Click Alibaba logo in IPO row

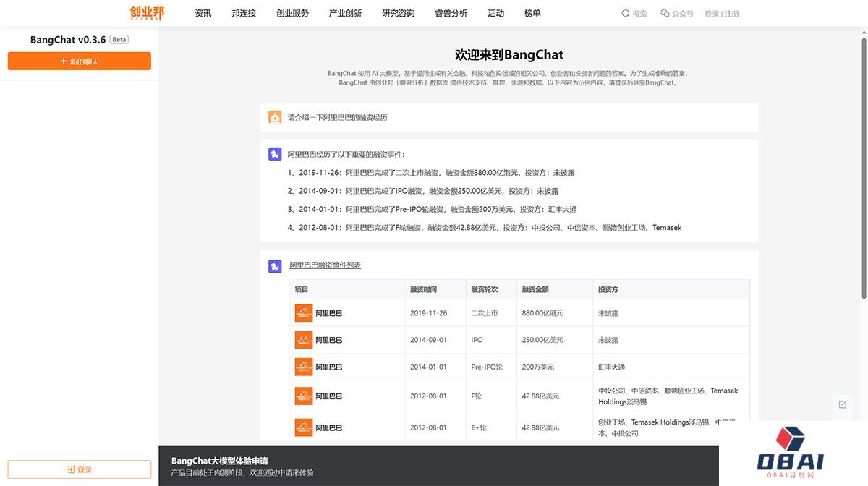point(304,340)
